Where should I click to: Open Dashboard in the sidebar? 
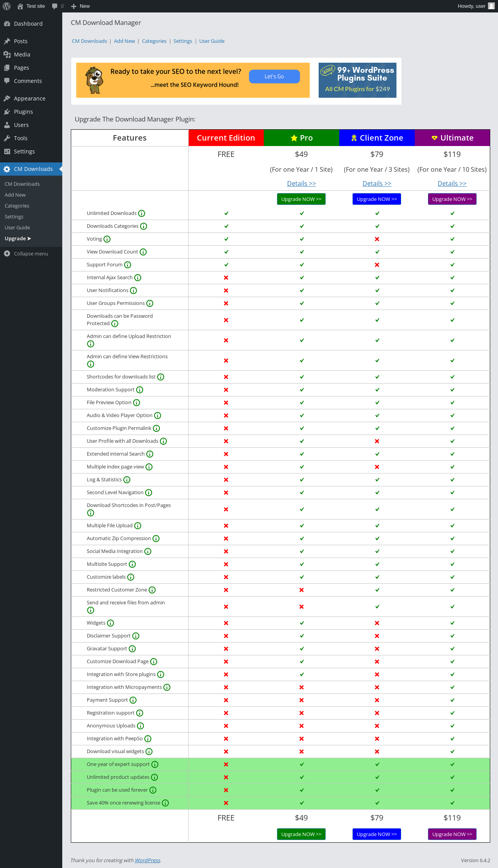tap(31, 24)
